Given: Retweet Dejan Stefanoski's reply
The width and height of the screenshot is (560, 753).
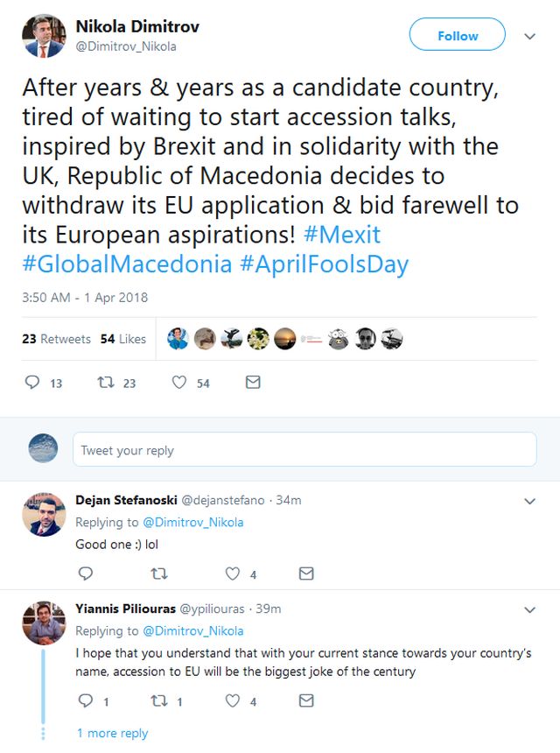Looking at the screenshot, I should pos(159,574).
